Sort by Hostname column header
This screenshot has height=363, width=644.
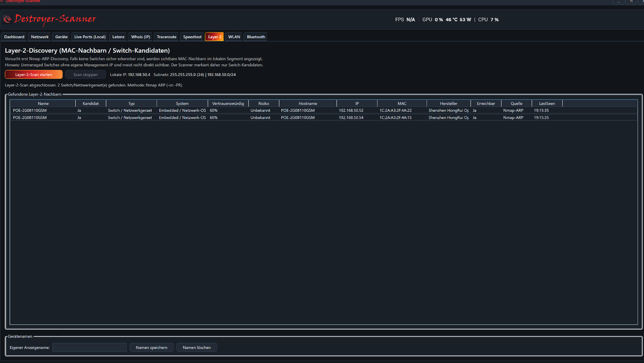point(308,103)
